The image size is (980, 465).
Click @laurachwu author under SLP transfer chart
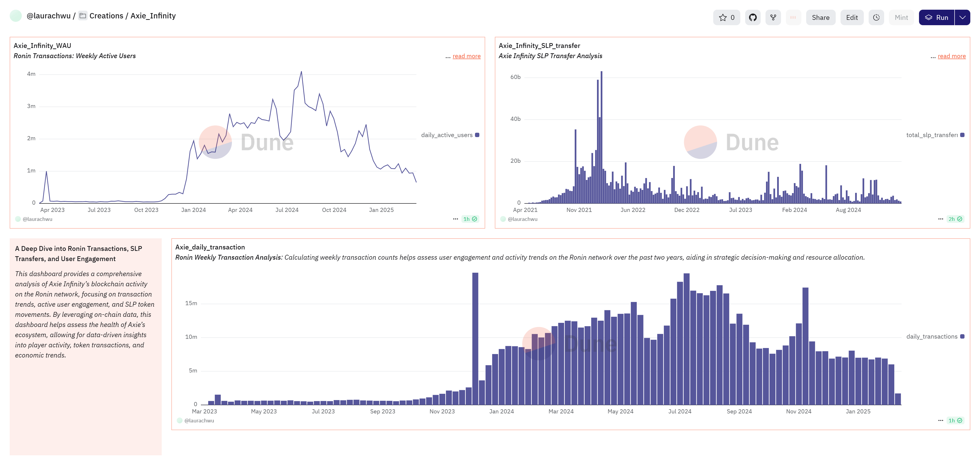click(522, 219)
